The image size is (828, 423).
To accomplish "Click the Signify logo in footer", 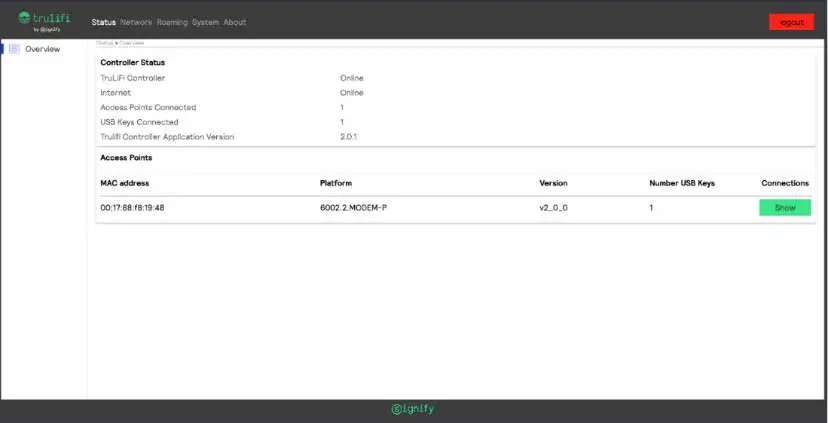I will [412, 409].
